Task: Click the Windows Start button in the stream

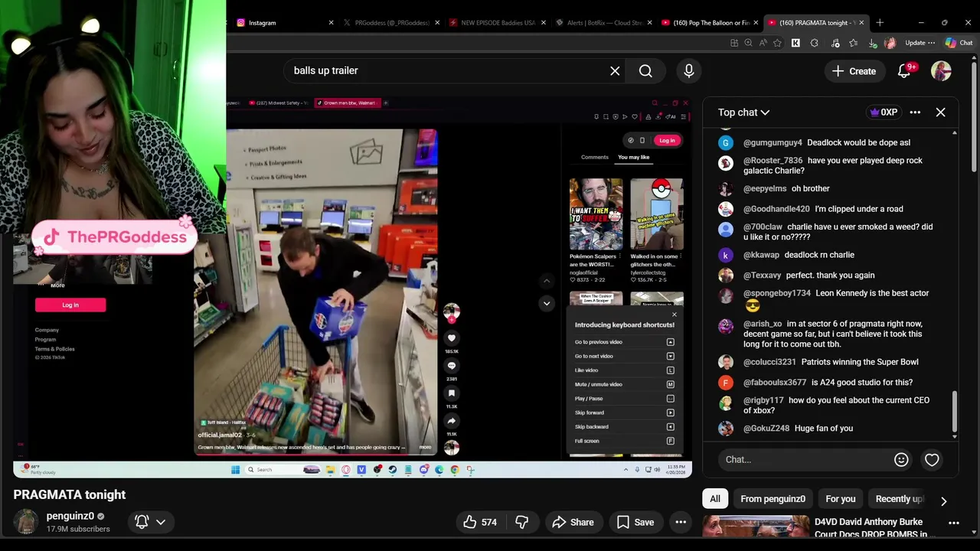Action: (x=236, y=470)
